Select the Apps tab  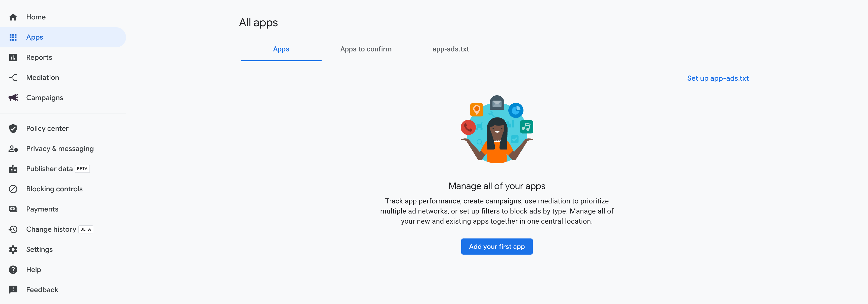(x=281, y=49)
